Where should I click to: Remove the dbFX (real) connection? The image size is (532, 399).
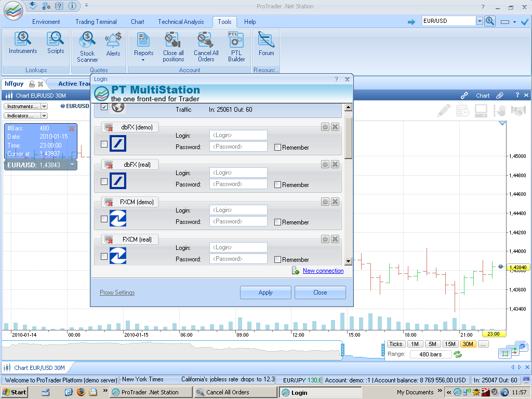(335, 164)
